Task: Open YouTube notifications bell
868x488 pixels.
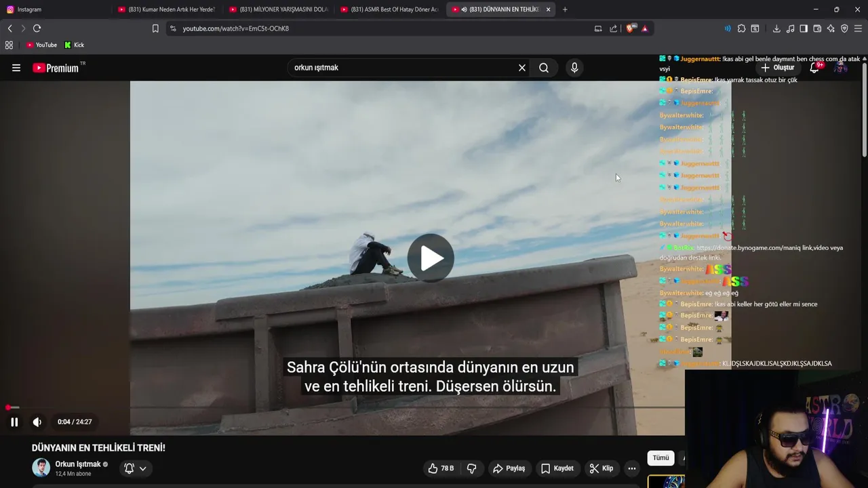Action: (x=816, y=68)
